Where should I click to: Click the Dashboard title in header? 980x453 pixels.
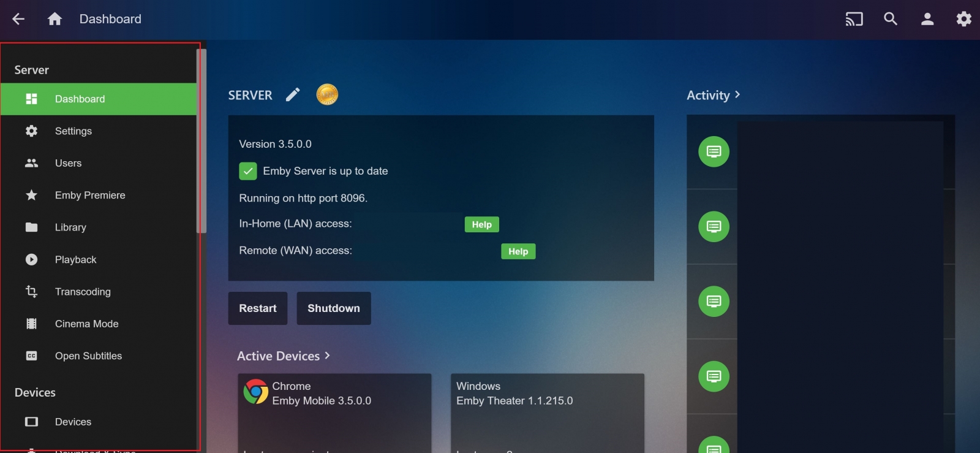110,19
